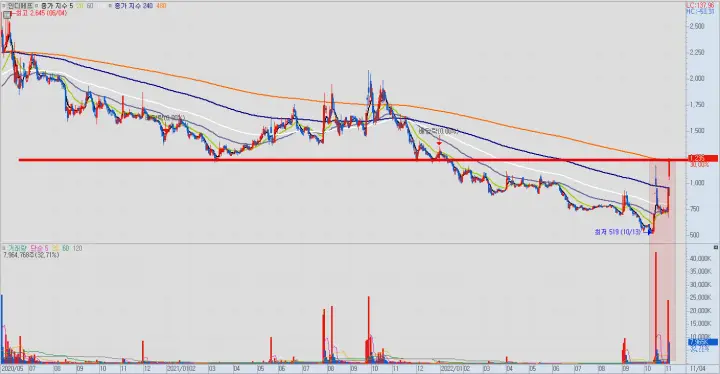The image size is (720, 374).
Task: Click the orange 480 moving average legend
Action: pos(161,6)
